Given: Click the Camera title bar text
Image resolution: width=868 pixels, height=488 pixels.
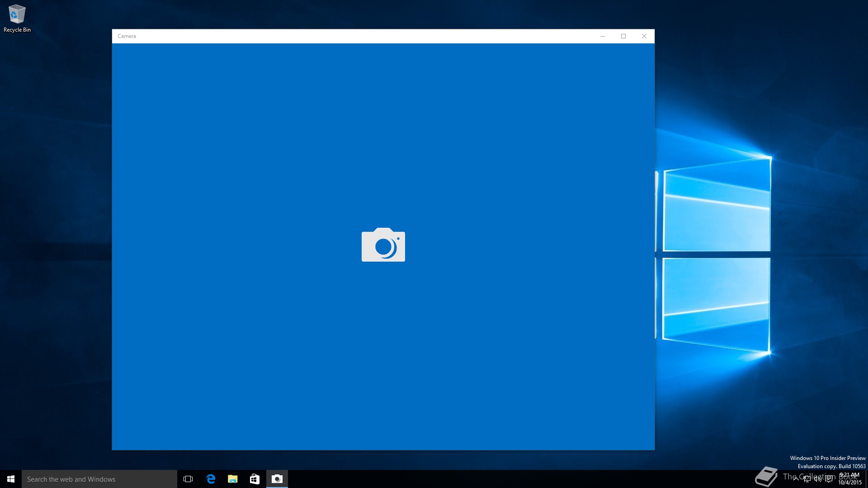Looking at the screenshot, I should 127,36.
